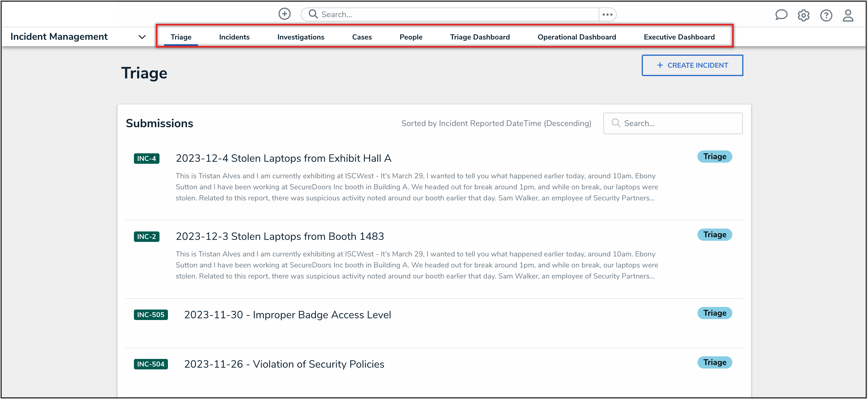
Task: Click the INC-4 incident badge
Action: pyautogui.click(x=146, y=158)
